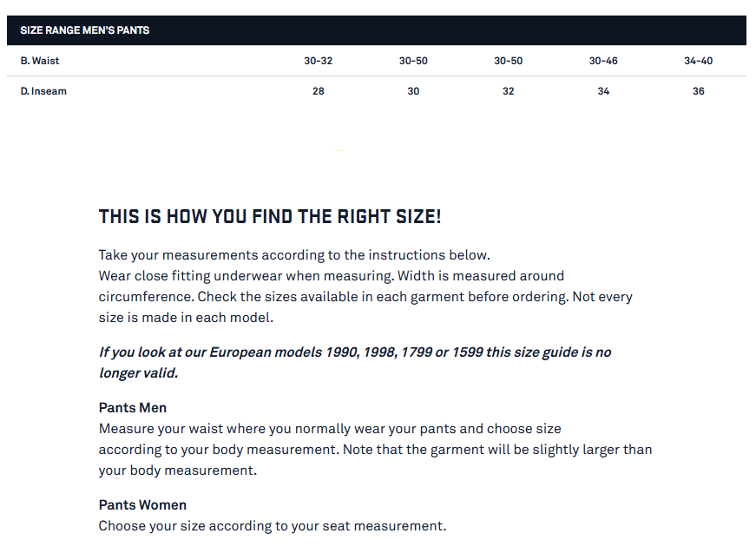Select the B. Waist row label
Image resolution: width=756 pixels, height=553 pixels.
click(40, 62)
